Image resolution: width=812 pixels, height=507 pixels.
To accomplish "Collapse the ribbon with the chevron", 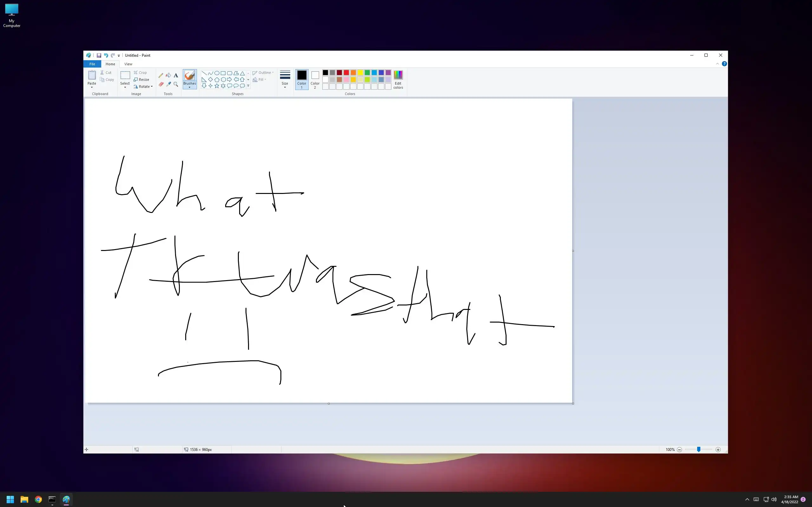I will pyautogui.click(x=717, y=64).
